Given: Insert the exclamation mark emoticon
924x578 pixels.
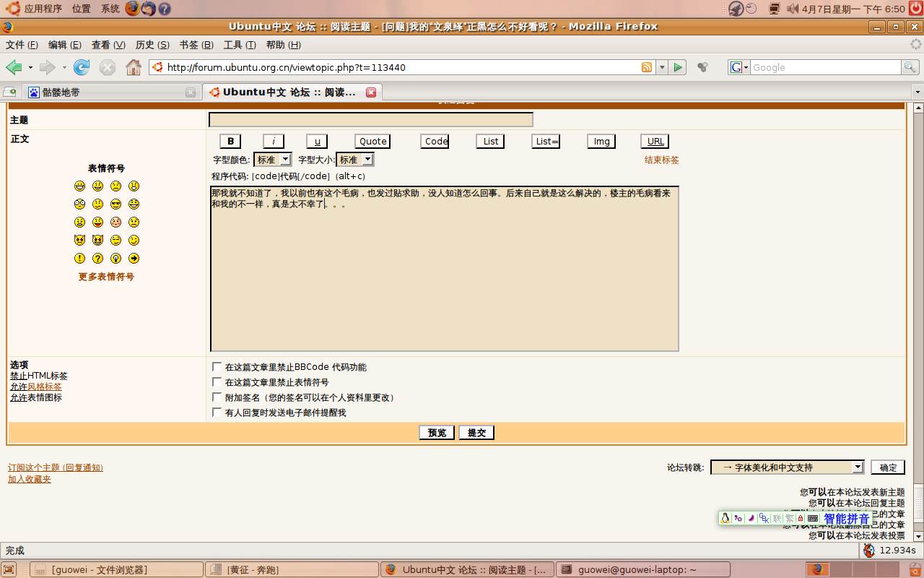Looking at the screenshot, I should (79, 259).
